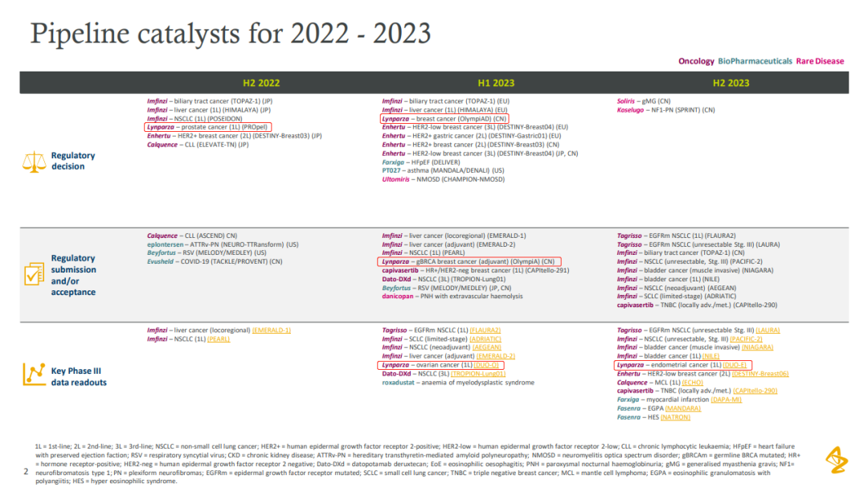Select the Oncology legend label

[696, 61]
